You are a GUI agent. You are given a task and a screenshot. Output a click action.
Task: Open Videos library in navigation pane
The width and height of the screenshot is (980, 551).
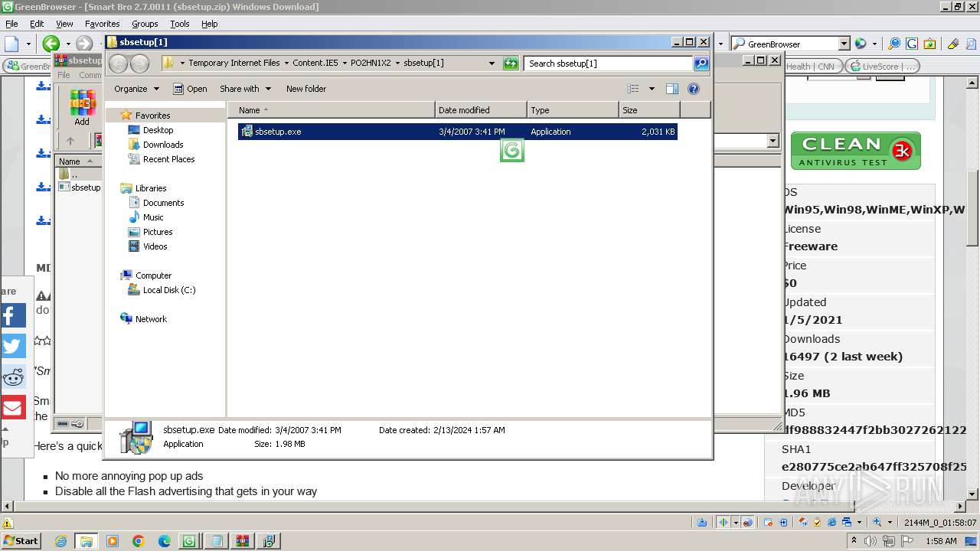tap(155, 246)
